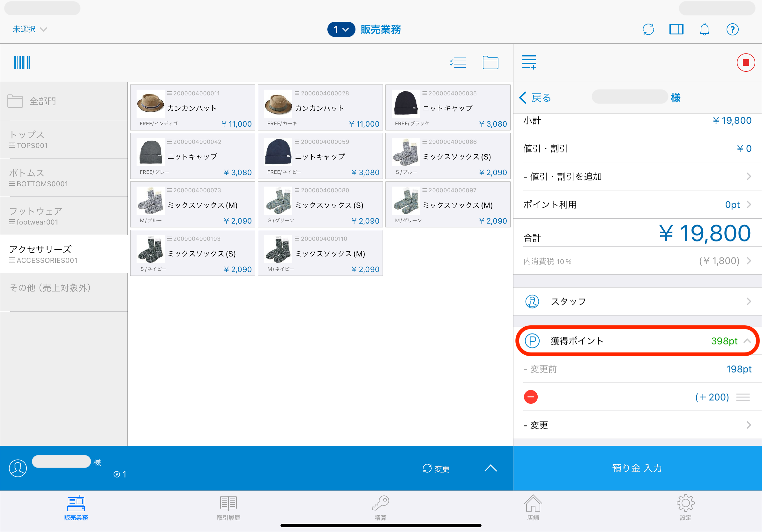Open the register number 1 dropdown

(x=341, y=30)
